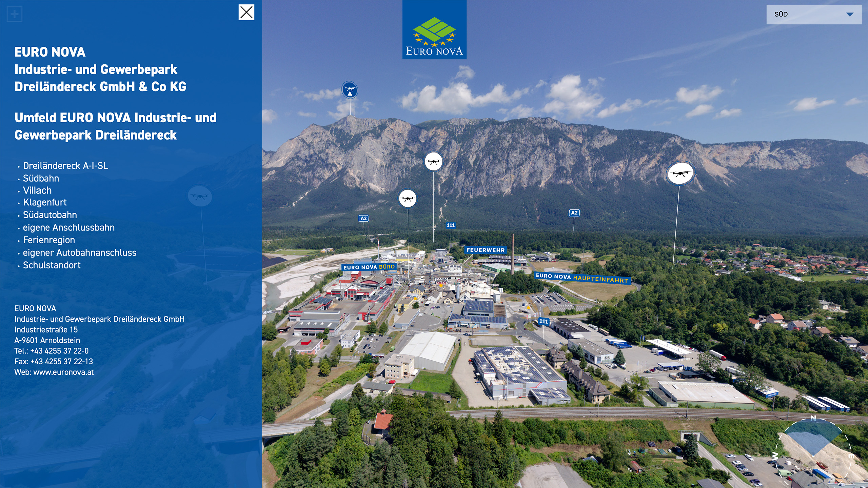
Task: Click 'Ferienregion' list item
Action: tap(49, 240)
